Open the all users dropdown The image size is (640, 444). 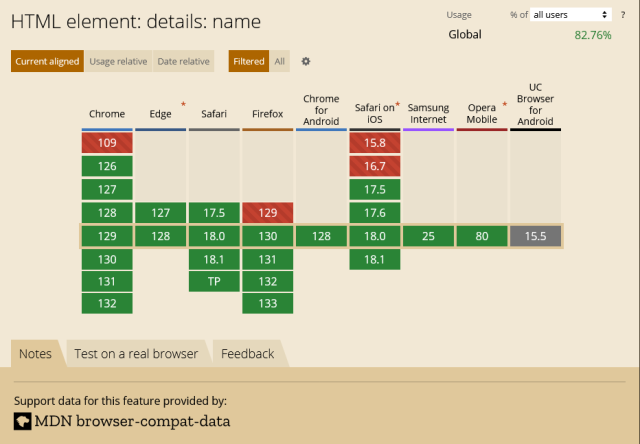coord(571,15)
